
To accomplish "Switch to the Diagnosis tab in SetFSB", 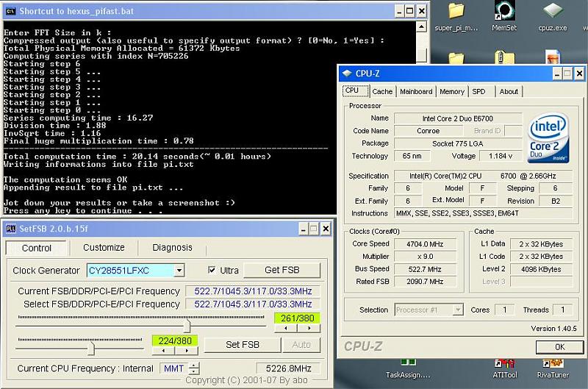I will (172, 248).
